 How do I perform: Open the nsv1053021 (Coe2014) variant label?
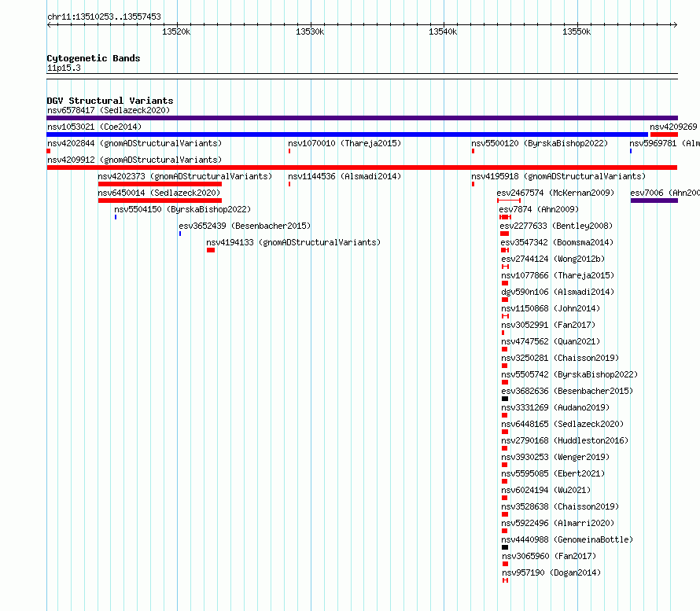[x=94, y=127]
